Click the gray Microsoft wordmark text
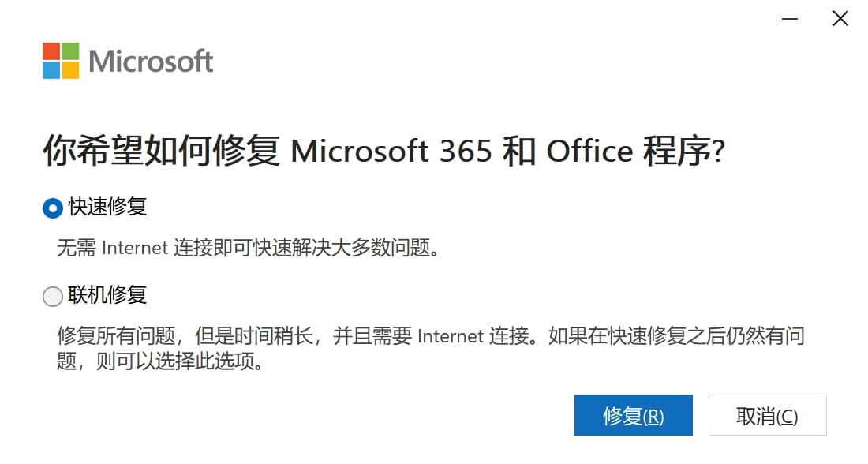868x464 pixels. pos(151,61)
